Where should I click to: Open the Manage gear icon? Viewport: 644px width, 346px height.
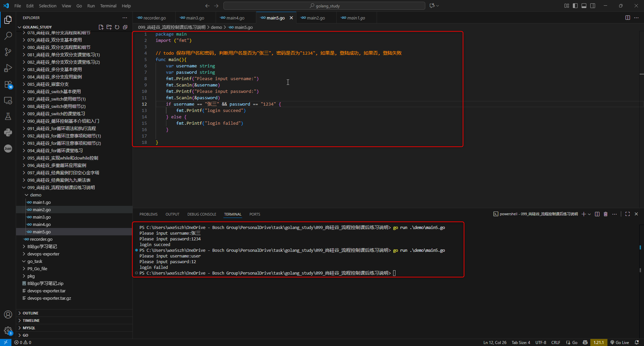pos(8,331)
